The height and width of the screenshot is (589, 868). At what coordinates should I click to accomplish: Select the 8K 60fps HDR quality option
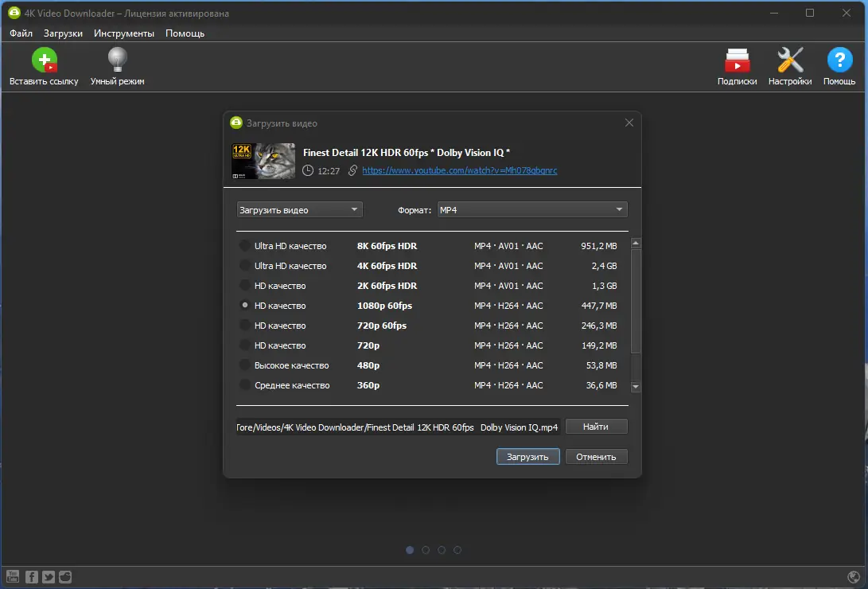244,246
